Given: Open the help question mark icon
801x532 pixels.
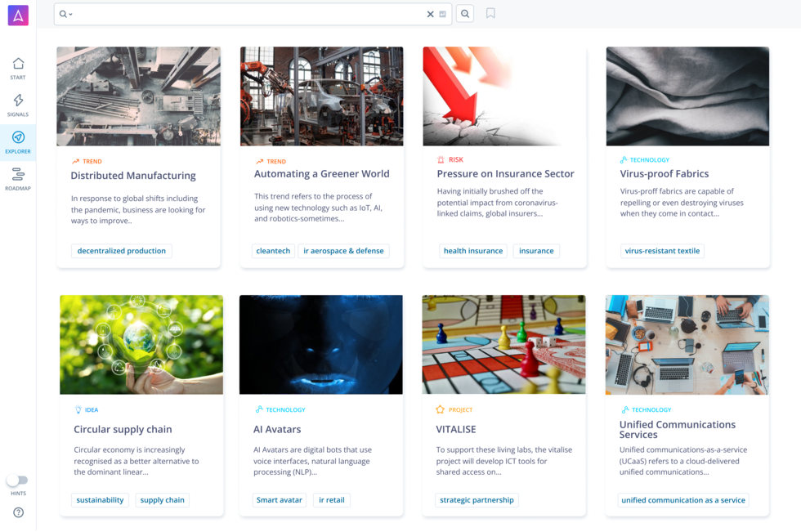Looking at the screenshot, I should click(x=18, y=512).
